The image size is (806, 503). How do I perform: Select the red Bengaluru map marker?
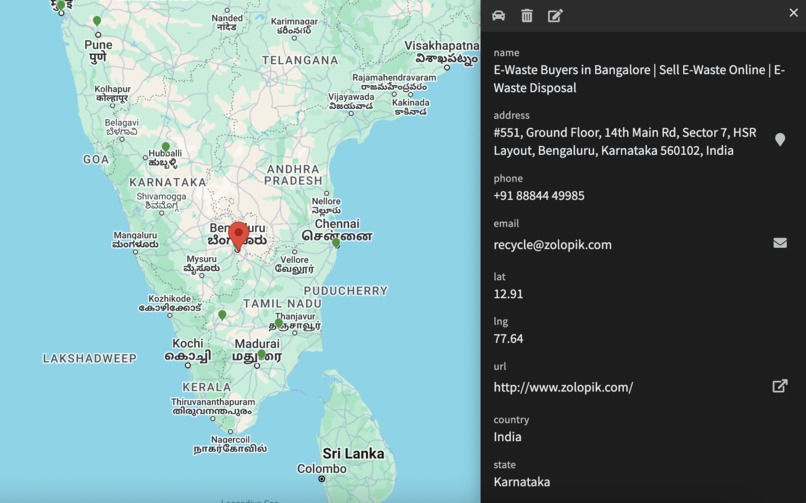[239, 236]
